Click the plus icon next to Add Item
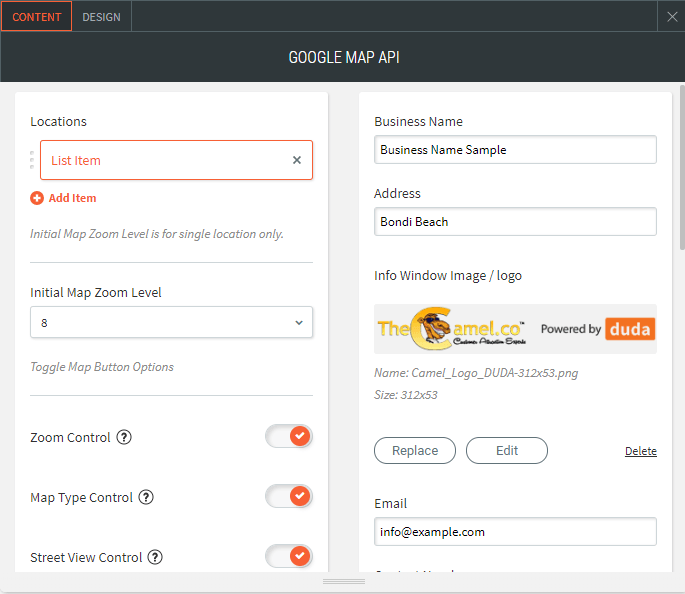 (x=37, y=198)
